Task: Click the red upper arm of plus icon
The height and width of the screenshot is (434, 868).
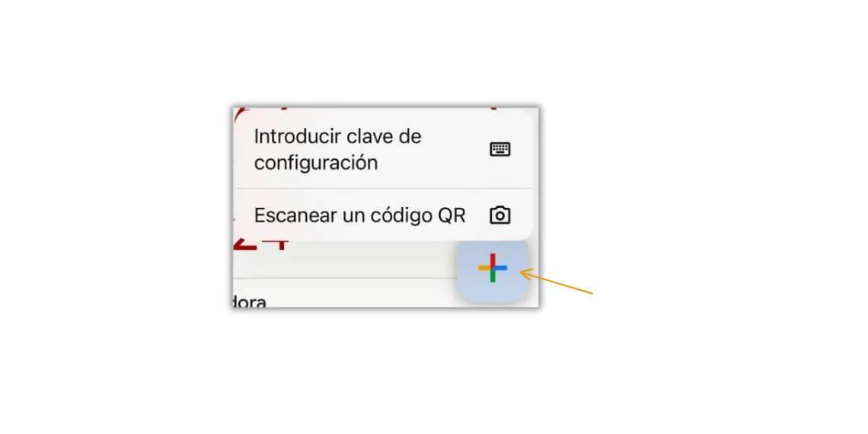Action: click(x=493, y=260)
